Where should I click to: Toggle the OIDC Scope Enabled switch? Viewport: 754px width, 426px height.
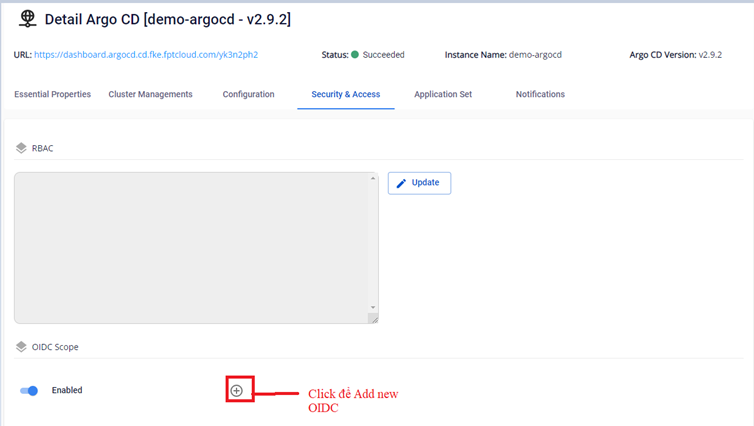point(29,390)
